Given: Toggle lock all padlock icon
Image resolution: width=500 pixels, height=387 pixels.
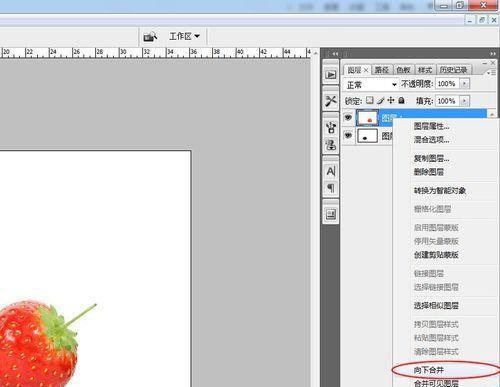Looking at the screenshot, I should click(402, 100).
